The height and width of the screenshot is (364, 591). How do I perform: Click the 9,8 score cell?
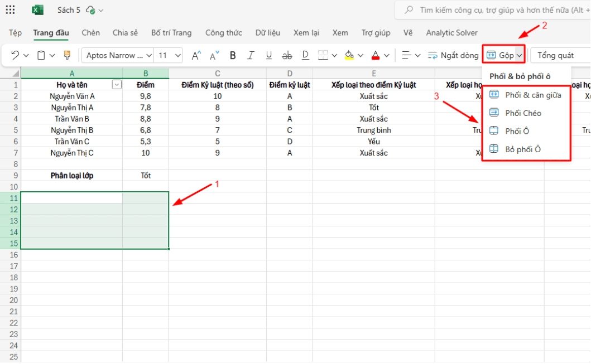[x=146, y=96]
